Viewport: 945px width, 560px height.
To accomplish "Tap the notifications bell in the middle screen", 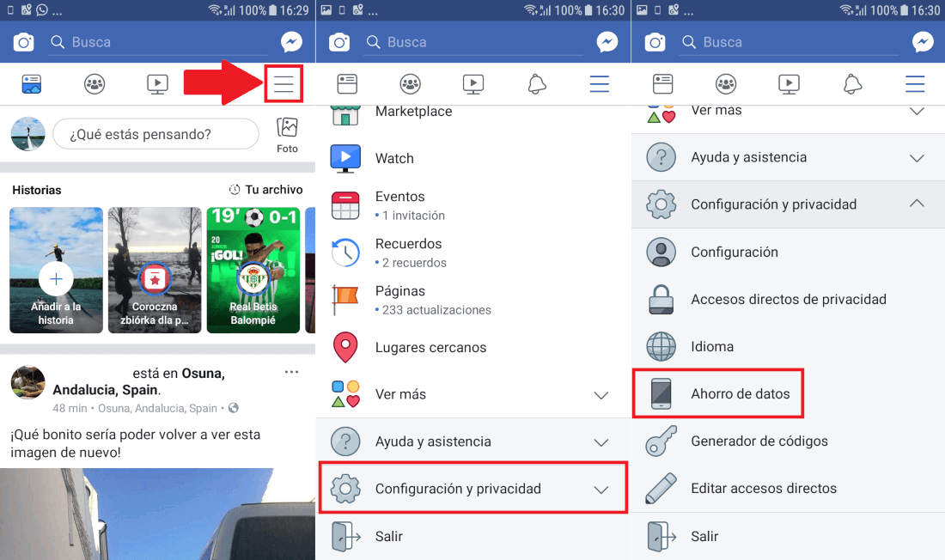I will pos(536,84).
